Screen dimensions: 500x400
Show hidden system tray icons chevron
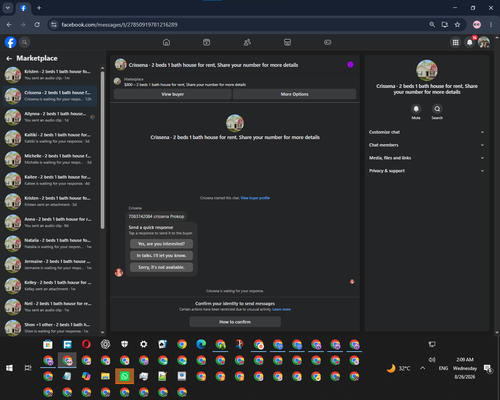point(422,368)
